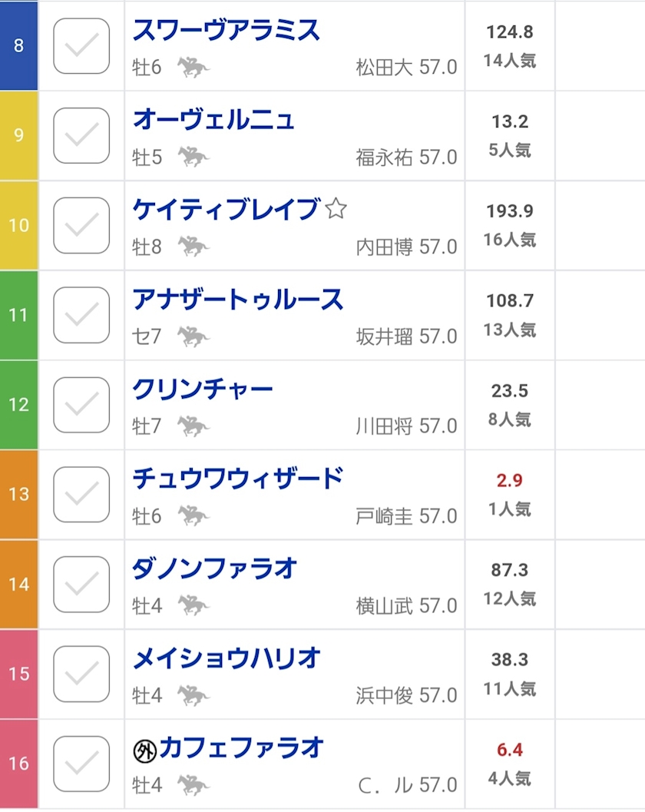Screen dimensions: 645x812
Task: Click the ダノンファラオ horse name
Action: click(x=215, y=568)
